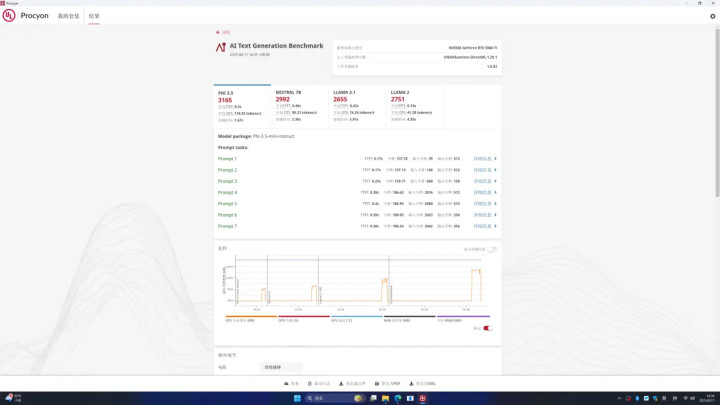This screenshot has width=720, height=405.
Task: Click the show log document icon
Action: point(309,383)
